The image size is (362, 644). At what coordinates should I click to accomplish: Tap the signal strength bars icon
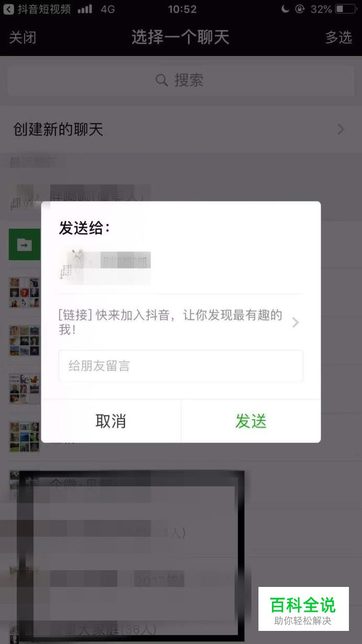(85, 9)
